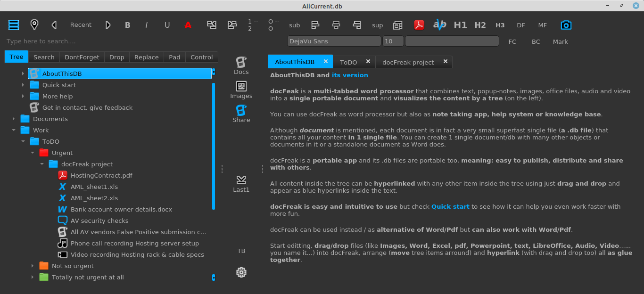The image size is (644, 294).
Task: Collapse the ToDO folder in tree
Action: (x=23, y=141)
